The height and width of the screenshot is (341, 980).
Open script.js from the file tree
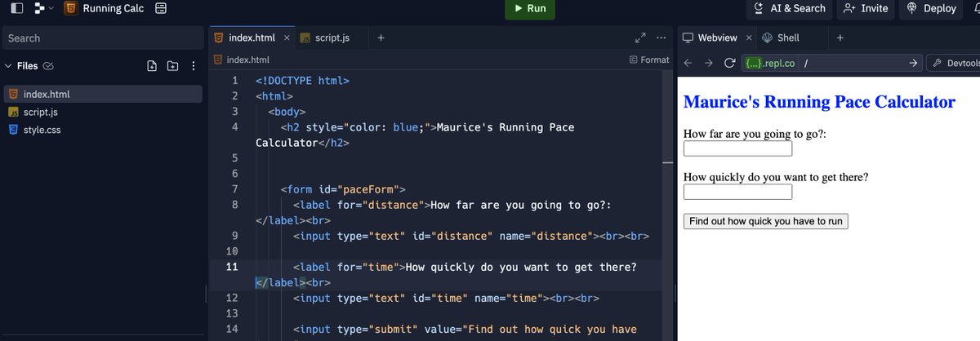[x=103, y=112]
